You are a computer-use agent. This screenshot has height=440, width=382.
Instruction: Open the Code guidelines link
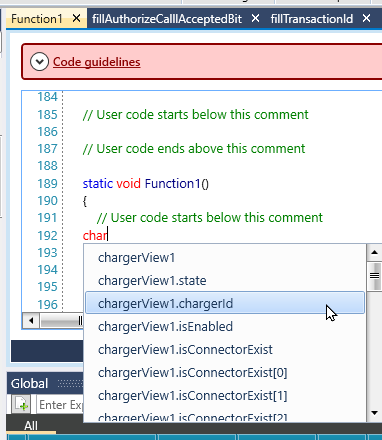[x=96, y=62]
